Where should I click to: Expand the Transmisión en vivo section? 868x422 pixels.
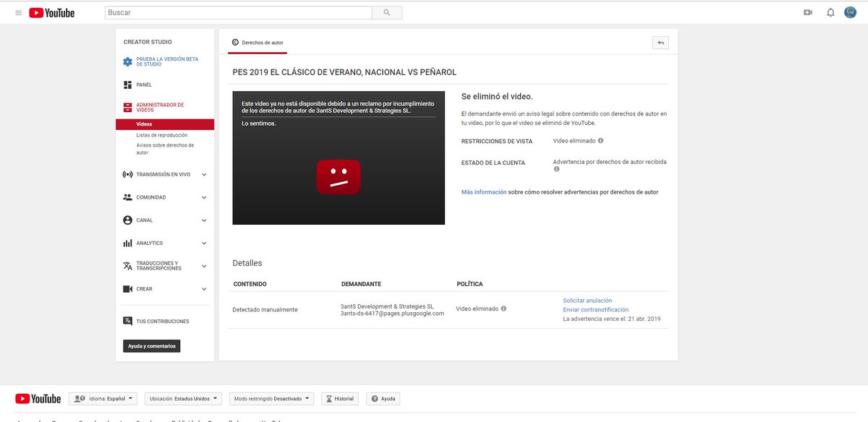click(x=204, y=174)
